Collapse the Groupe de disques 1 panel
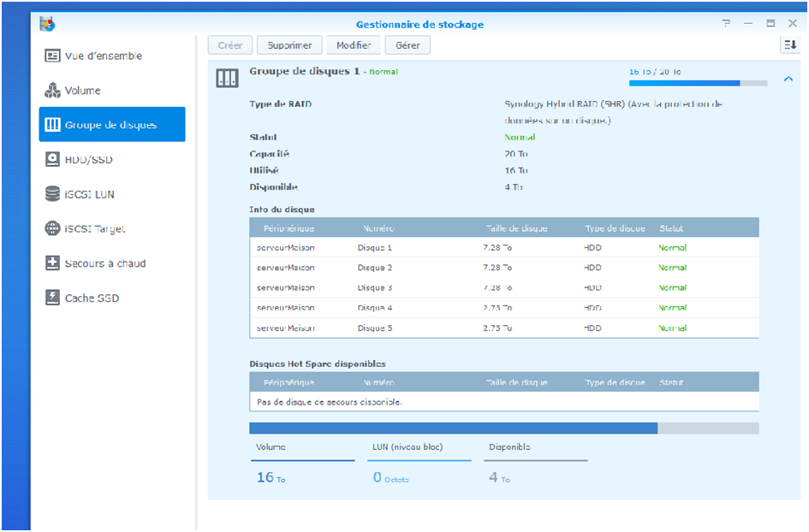This screenshot has width=809, height=532. click(x=788, y=80)
